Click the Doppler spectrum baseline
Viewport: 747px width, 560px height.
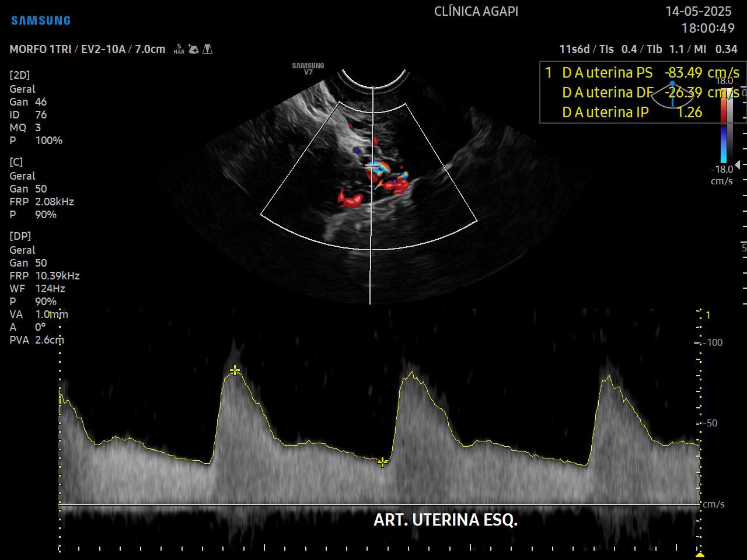tap(379, 505)
